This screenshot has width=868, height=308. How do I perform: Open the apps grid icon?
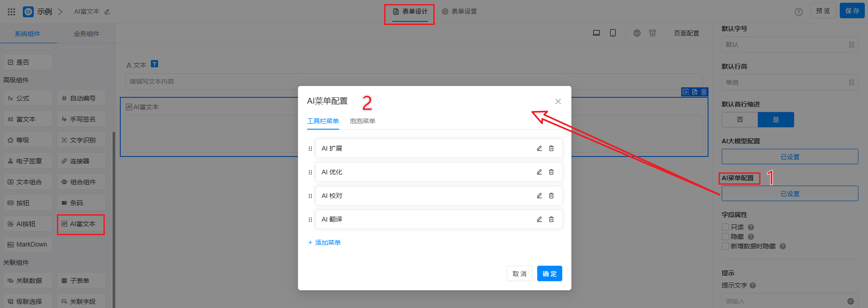(11, 12)
